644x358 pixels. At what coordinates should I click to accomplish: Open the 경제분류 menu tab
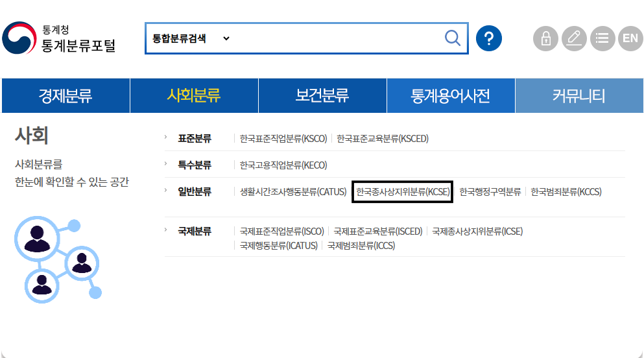[66, 96]
